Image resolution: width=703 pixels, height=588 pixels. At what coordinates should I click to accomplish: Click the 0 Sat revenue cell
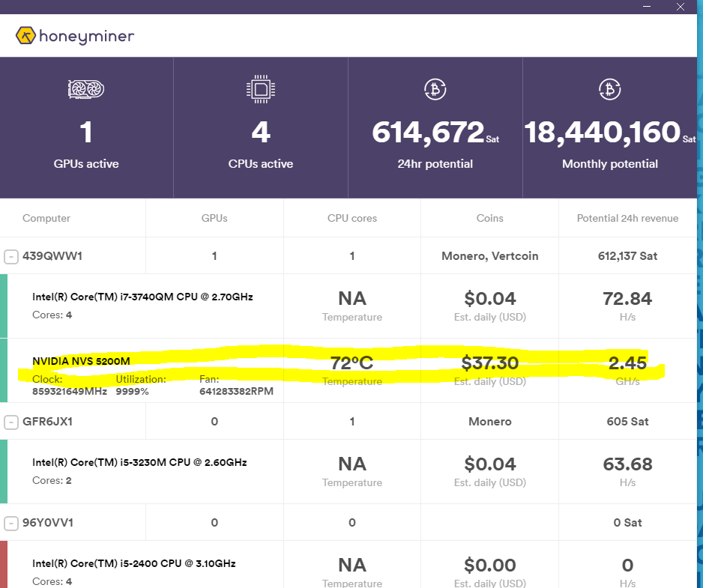point(627,523)
